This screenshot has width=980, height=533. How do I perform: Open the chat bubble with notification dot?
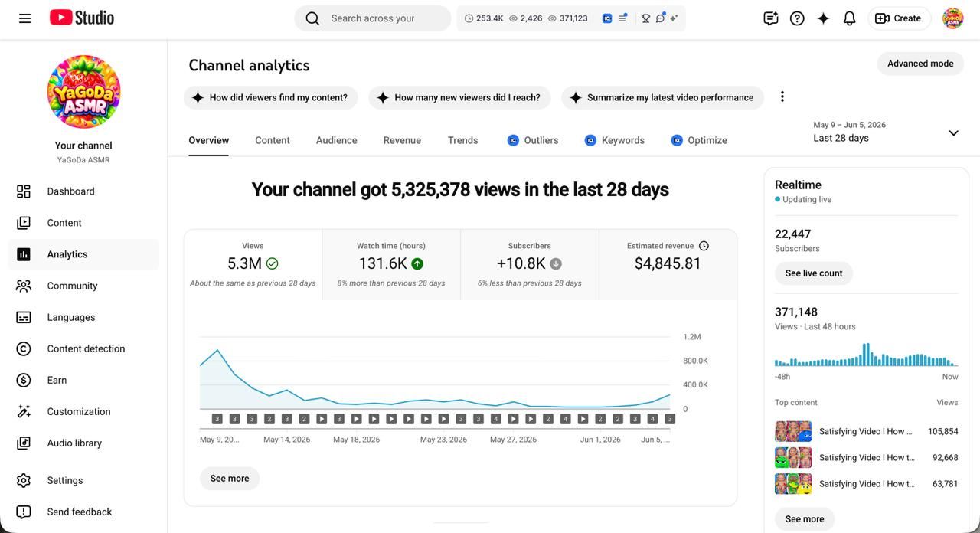(660, 18)
